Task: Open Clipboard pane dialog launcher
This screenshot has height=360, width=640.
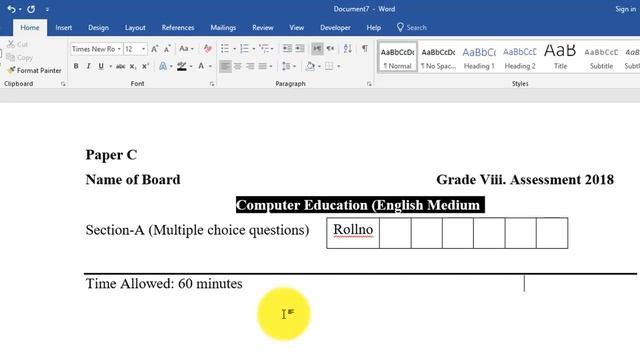Action: [63, 84]
